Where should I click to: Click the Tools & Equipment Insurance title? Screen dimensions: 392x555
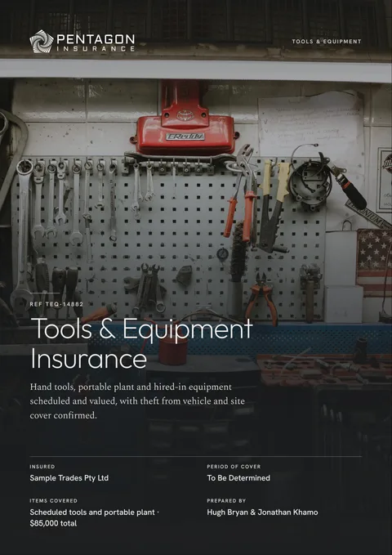point(141,343)
